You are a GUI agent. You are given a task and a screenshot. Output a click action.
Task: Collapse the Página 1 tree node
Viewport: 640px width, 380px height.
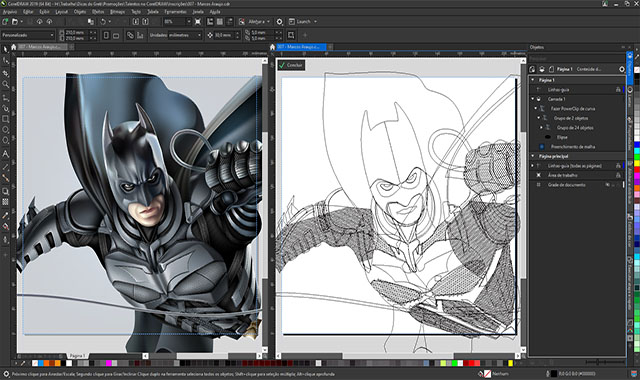pos(533,80)
